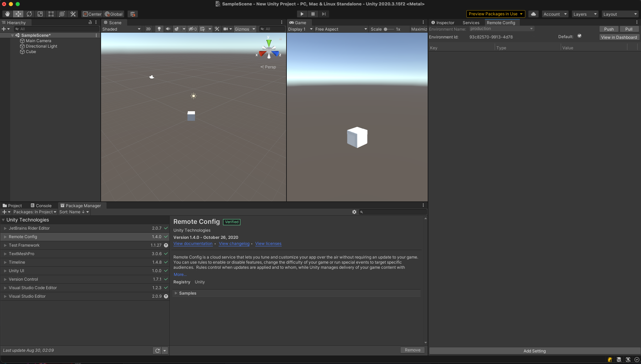Toggle scene visibility hidden objects count

193,29
